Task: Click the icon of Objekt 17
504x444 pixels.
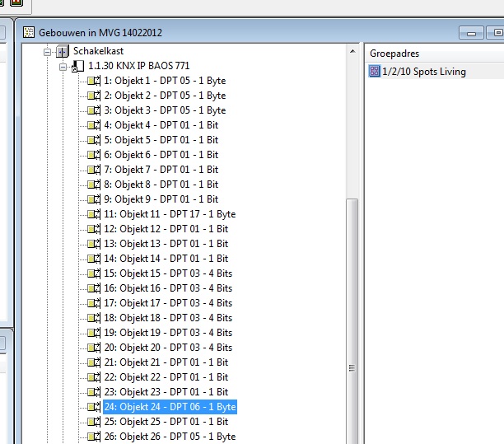Action: (94, 303)
